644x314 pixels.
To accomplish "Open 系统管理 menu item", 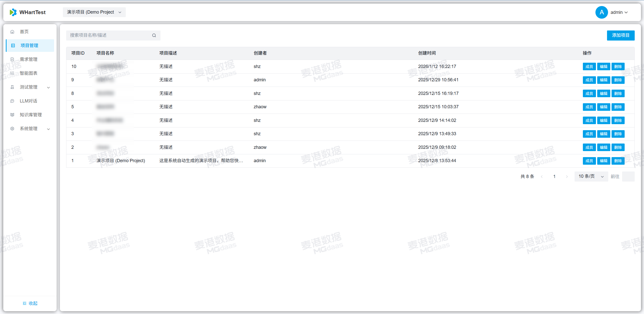I will pos(29,129).
